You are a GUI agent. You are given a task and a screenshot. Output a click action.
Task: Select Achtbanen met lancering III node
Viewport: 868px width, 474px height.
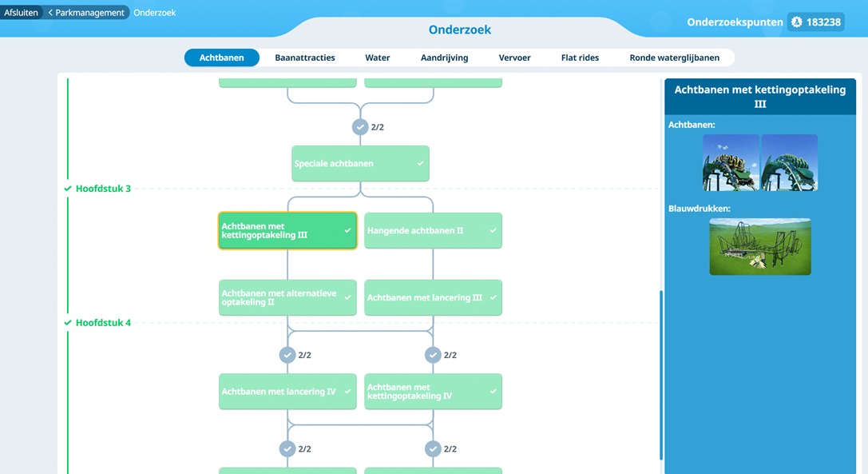pyautogui.click(x=433, y=297)
